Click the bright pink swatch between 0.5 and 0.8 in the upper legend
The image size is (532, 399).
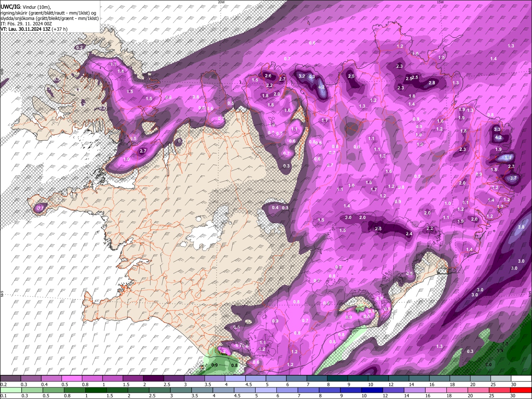point(72,379)
